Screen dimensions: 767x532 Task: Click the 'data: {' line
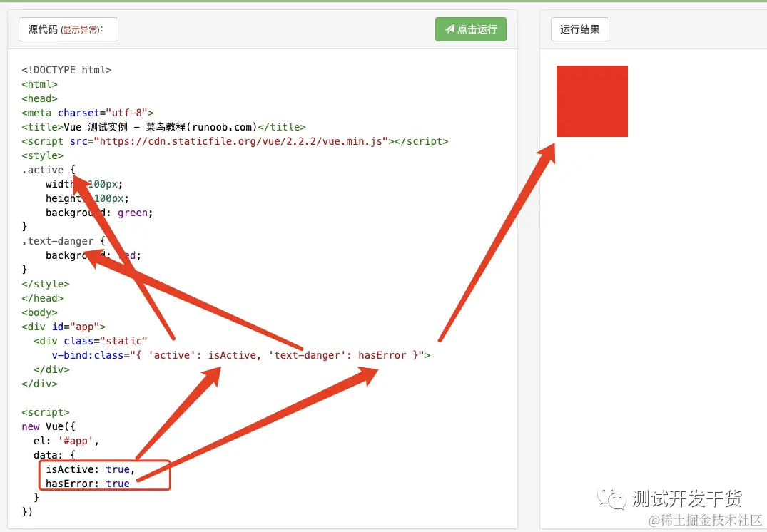click(x=54, y=455)
